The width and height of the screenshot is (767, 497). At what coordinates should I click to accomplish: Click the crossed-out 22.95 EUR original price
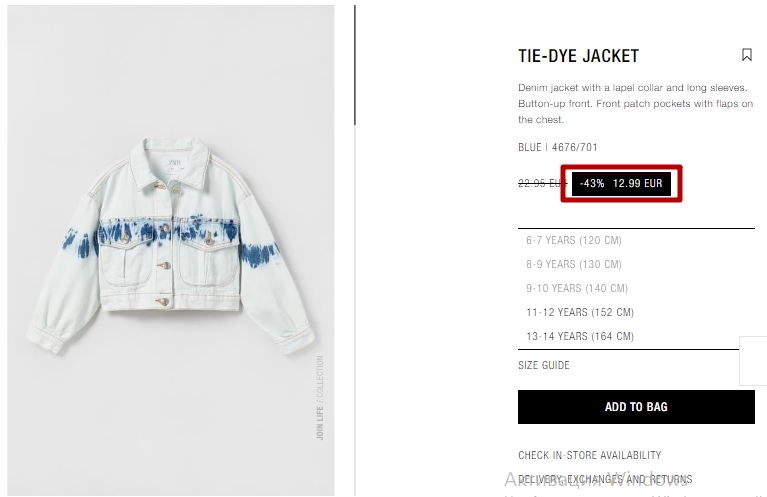[x=542, y=183]
